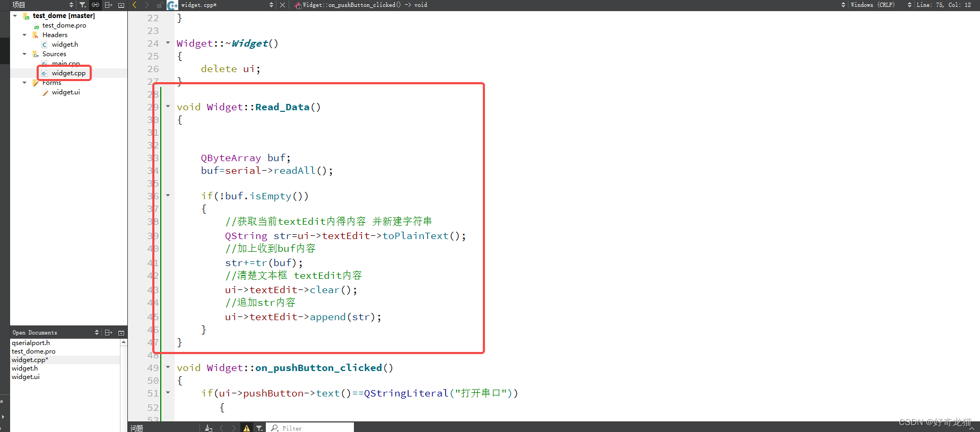The image size is (980, 432).
Task: Click the Read_Data function name
Action: pos(282,107)
